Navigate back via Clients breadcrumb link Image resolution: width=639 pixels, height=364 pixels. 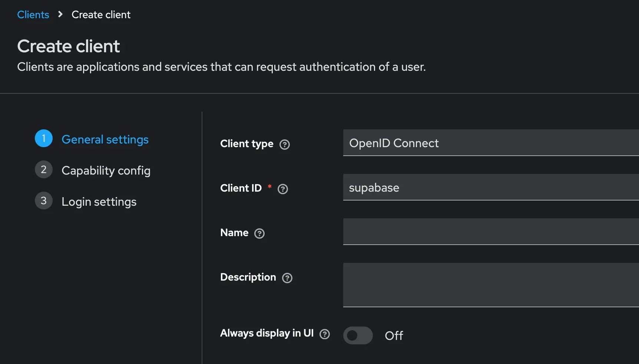pos(33,14)
